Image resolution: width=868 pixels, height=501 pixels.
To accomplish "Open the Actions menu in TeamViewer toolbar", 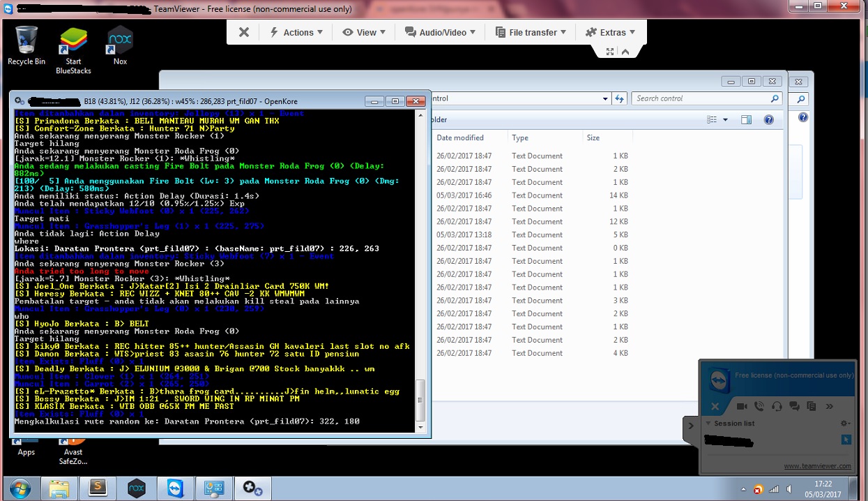I will tap(296, 32).
